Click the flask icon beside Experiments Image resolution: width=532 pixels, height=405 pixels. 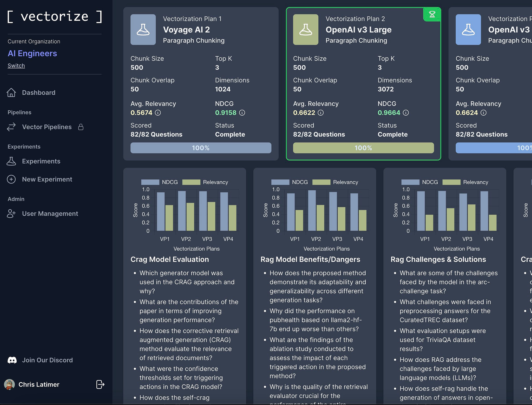pyautogui.click(x=11, y=161)
